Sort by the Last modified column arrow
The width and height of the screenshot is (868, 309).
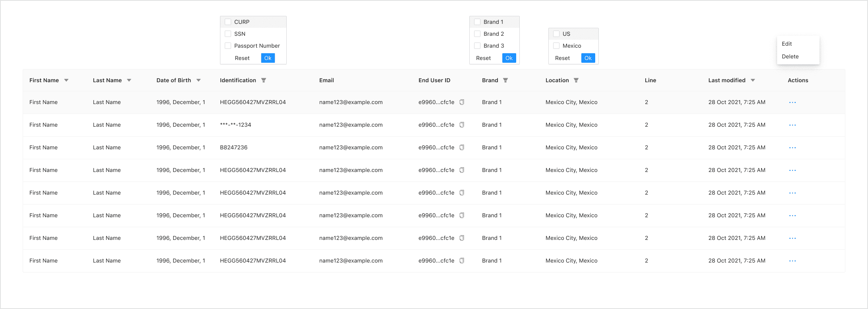[753, 80]
